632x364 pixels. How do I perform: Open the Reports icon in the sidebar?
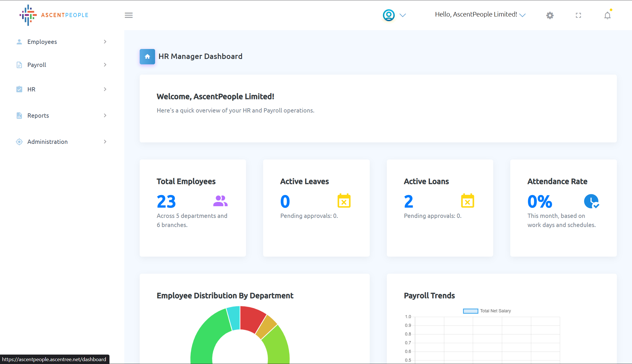click(19, 115)
